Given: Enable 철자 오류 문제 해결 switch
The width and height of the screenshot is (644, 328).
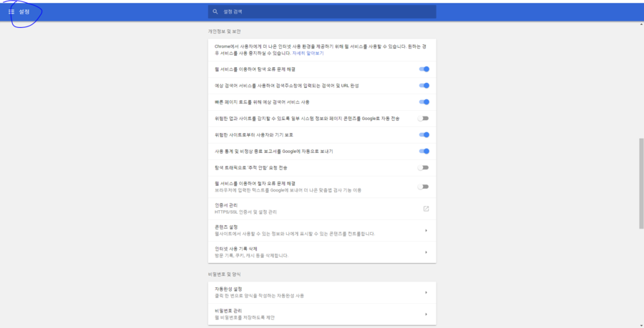Looking at the screenshot, I should (423, 187).
